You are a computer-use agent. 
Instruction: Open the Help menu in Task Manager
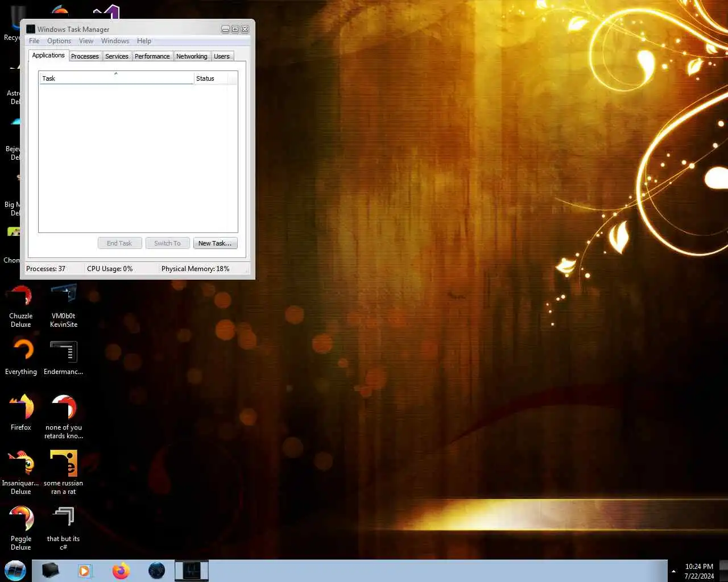144,41
